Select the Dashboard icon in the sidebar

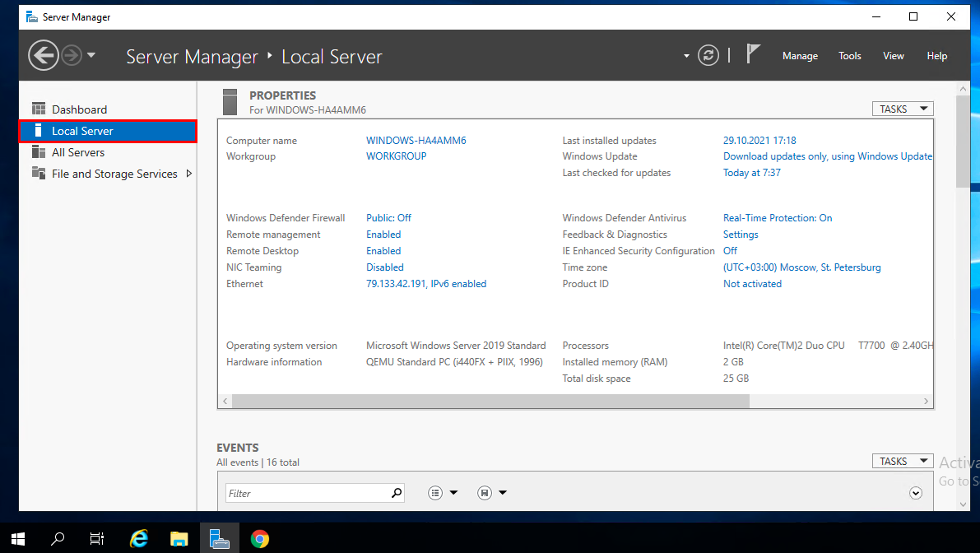click(39, 109)
